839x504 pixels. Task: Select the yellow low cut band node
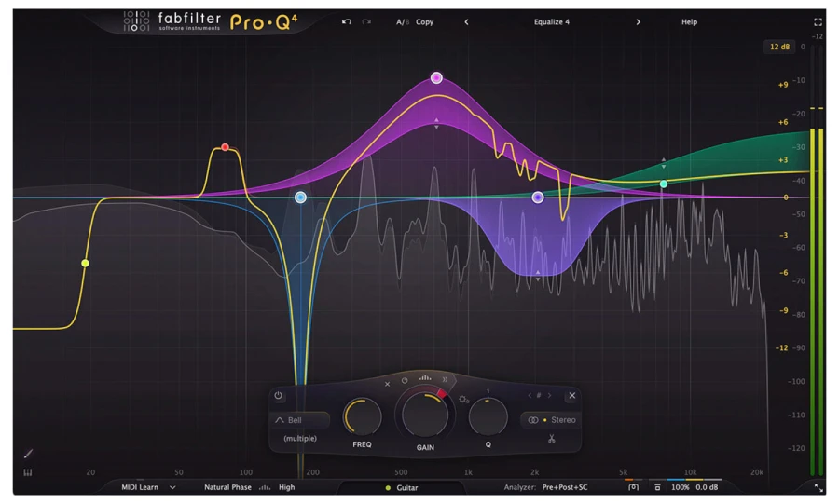point(85,263)
